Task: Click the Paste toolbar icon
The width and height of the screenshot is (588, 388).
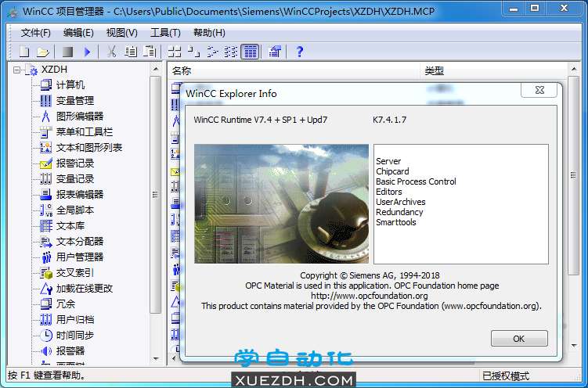Action: coord(150,52)
